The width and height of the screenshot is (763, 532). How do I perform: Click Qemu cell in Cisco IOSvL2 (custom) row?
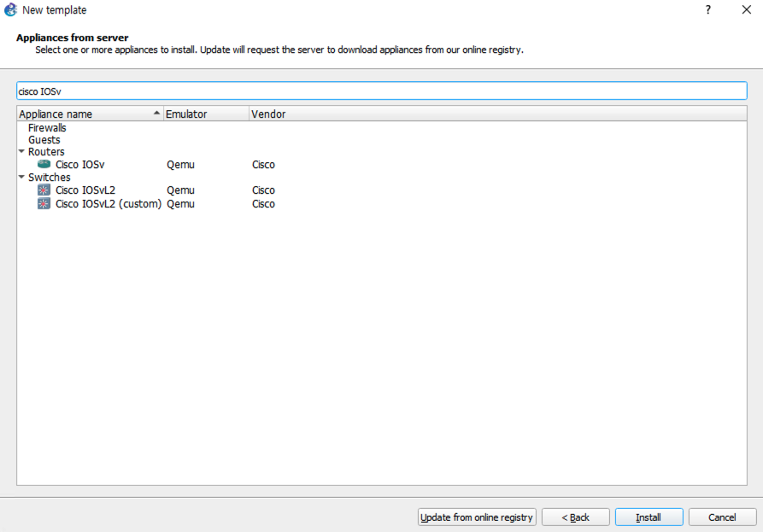180,204
